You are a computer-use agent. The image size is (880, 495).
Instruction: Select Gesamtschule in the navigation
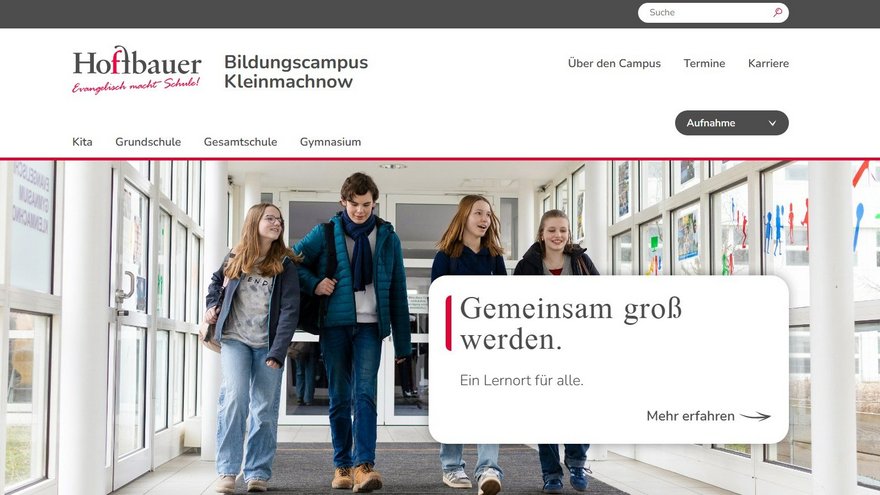[x=240, y=142]
